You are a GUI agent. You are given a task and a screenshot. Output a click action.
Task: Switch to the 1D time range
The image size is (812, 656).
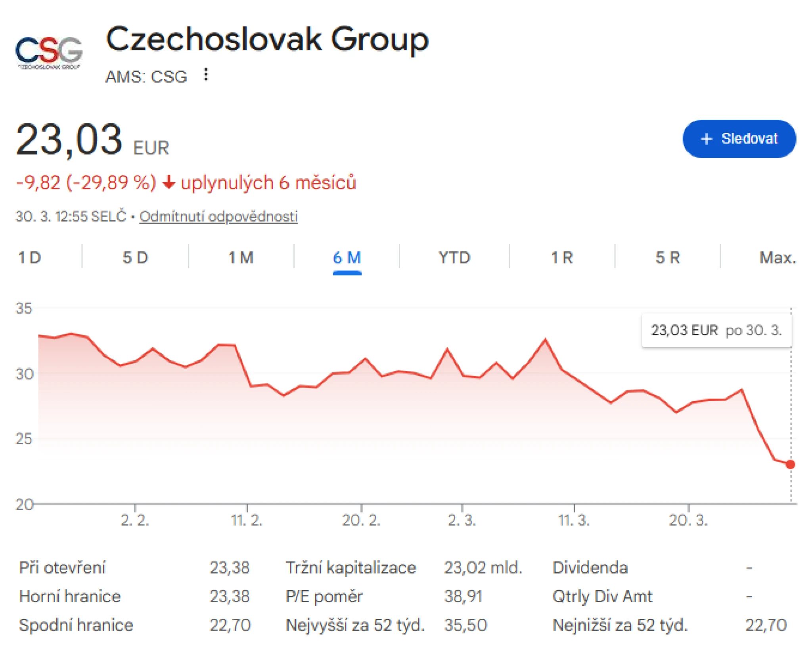(30, 258)
